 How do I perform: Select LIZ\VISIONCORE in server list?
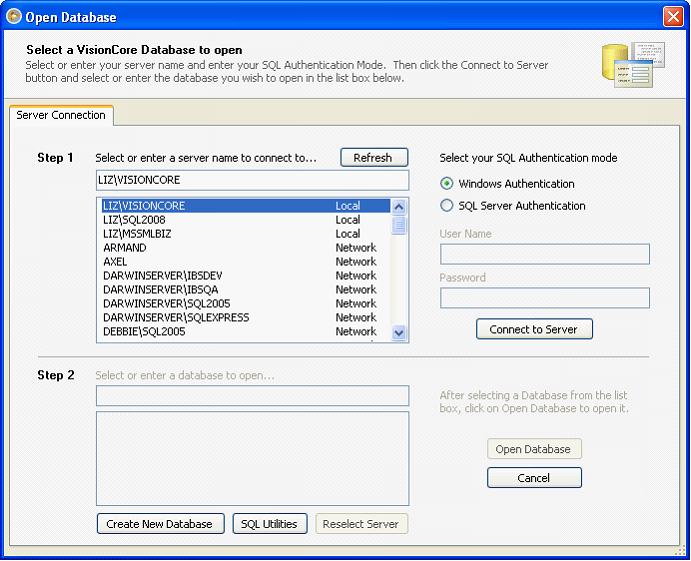pos(246,206)
